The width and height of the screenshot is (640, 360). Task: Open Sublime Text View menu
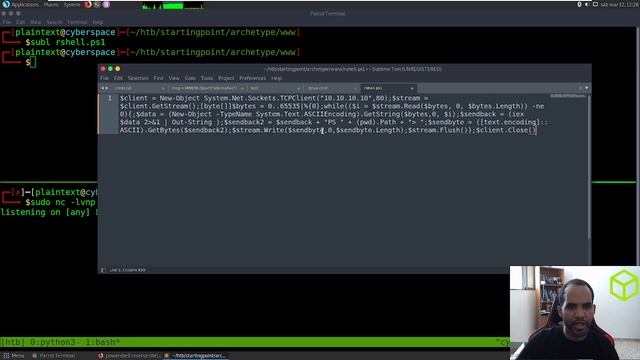click(x=174, y=78)
